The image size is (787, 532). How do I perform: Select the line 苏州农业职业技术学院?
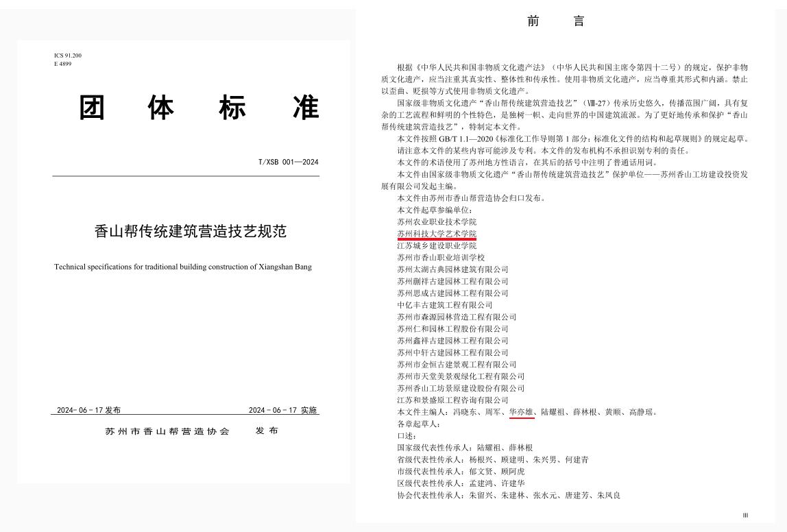pos(436,222)
